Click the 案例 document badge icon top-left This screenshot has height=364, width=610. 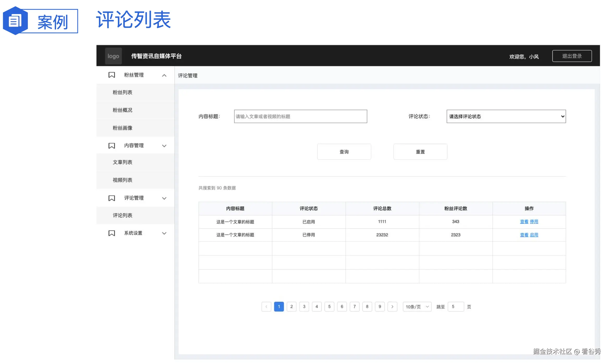pyautogui.click(x=15, y=21)
